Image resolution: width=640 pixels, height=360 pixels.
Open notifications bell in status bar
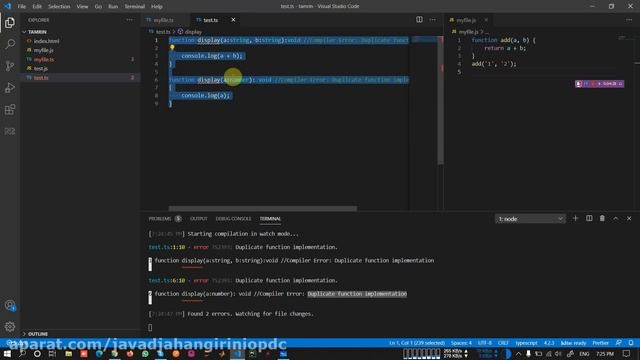click(x=631, y=343)
